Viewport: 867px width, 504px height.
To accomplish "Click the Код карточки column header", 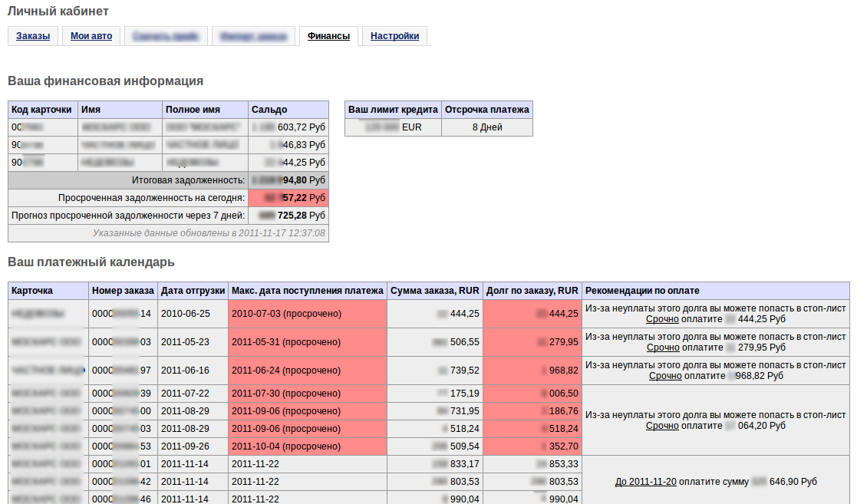I will [42, 110].
